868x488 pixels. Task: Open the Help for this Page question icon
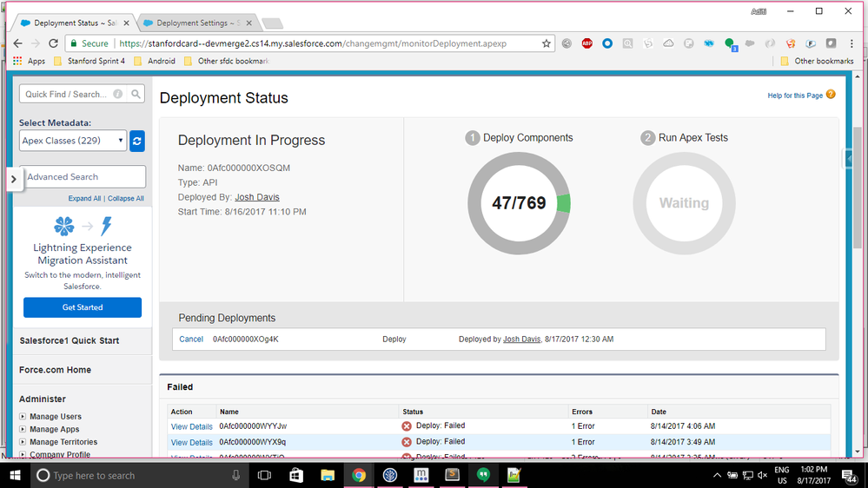point(831,95)
